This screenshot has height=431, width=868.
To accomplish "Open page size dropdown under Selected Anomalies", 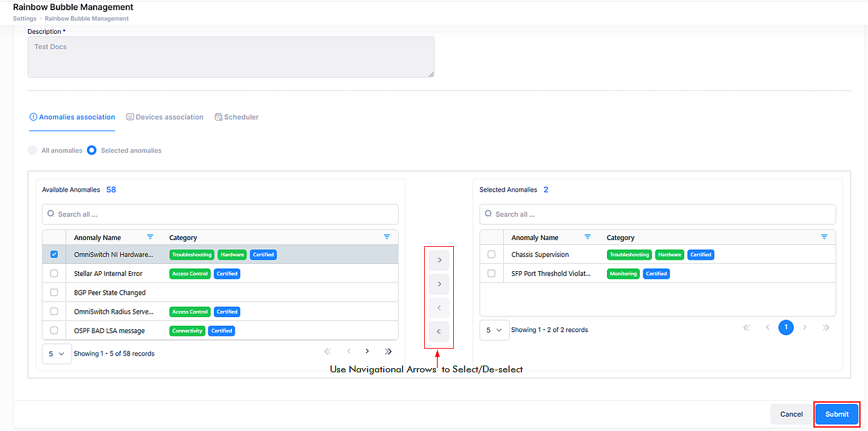I will click(494, 330).
